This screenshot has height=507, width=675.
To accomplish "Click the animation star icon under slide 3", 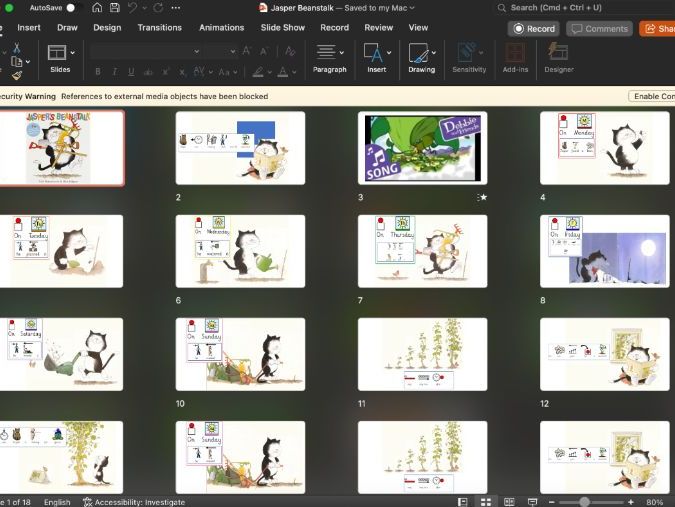I will [482, 197].
